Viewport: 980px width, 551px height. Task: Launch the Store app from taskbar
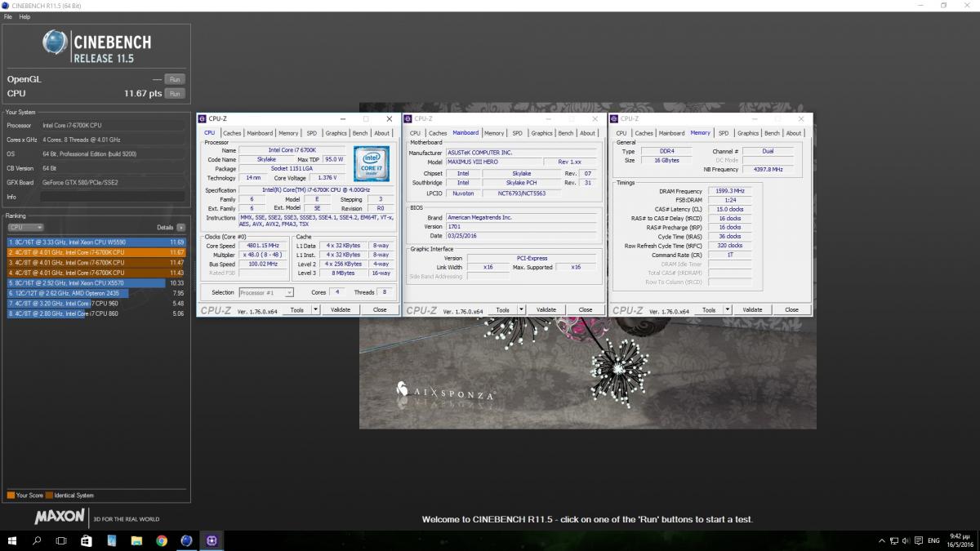(x=87, y=540)
